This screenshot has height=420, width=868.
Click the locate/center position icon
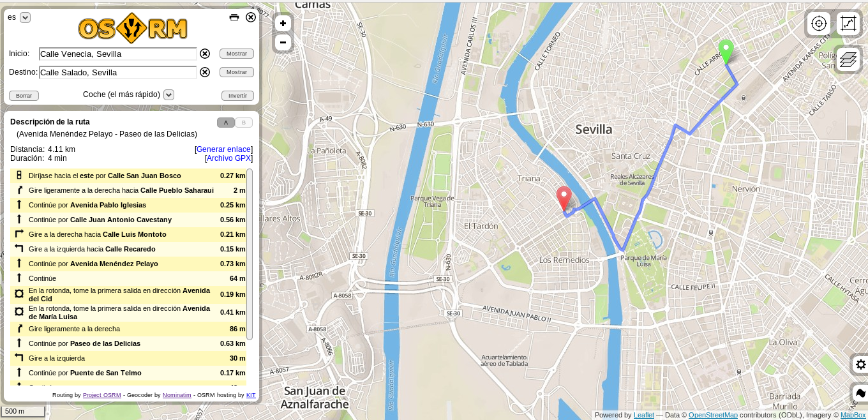(819, 24)
